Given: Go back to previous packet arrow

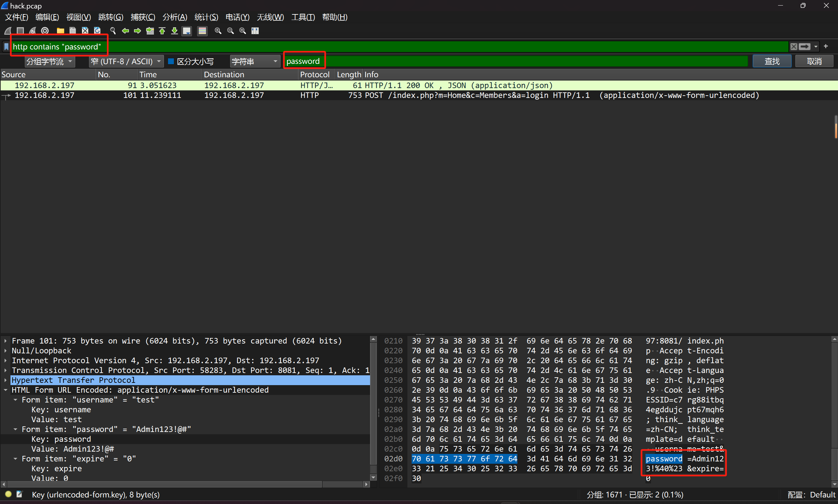Looking at the screenshot, I should [125, 31].
